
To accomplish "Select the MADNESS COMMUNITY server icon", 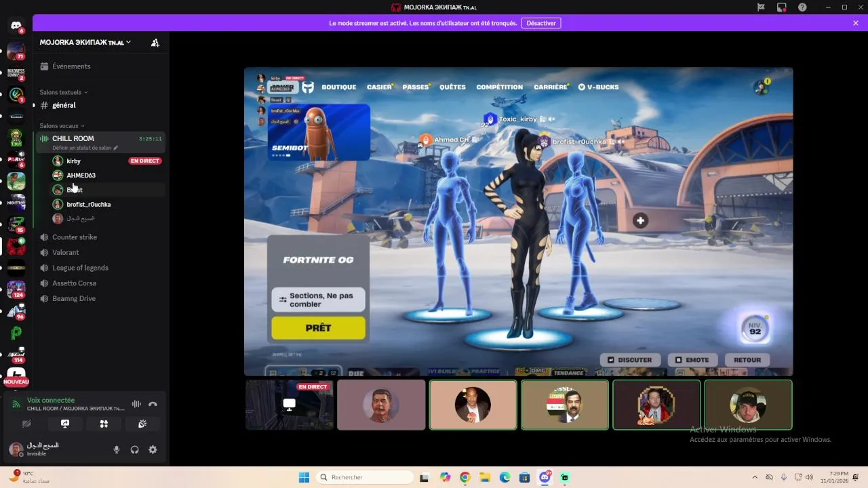I will coord(16,73).
